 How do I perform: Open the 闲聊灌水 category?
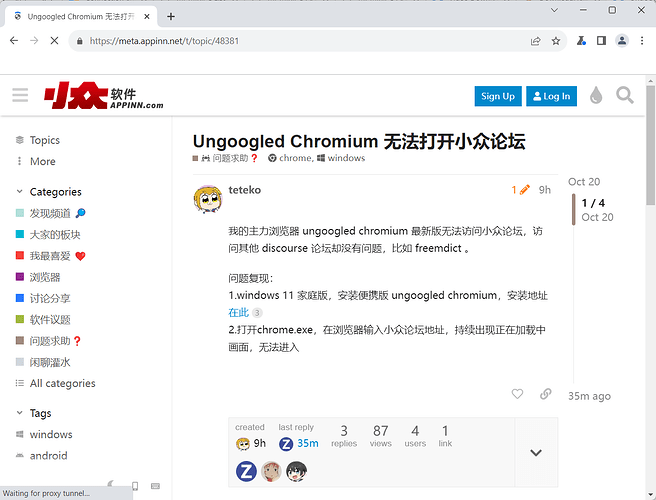coord(50,362)
